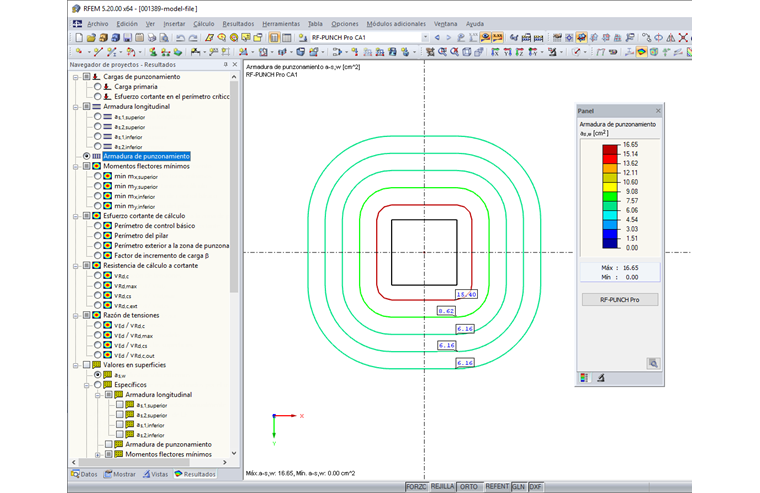This screenshot has width=760, height=493.
Task: Select the new line tool icon
Action: pos(98,52)
